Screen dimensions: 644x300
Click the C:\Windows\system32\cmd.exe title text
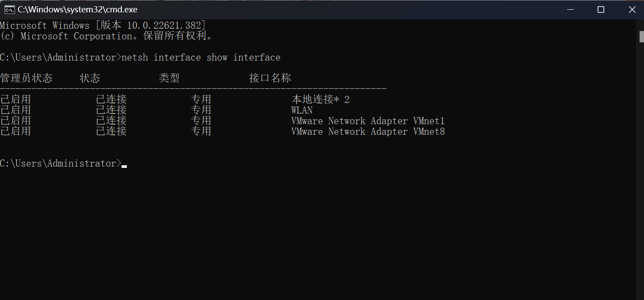(x=77, y=9)
